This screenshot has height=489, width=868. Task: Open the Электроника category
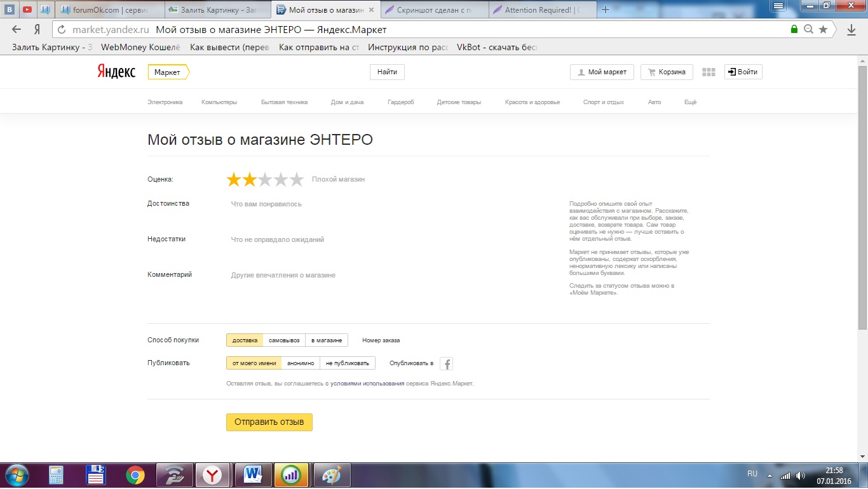point(165,102)
